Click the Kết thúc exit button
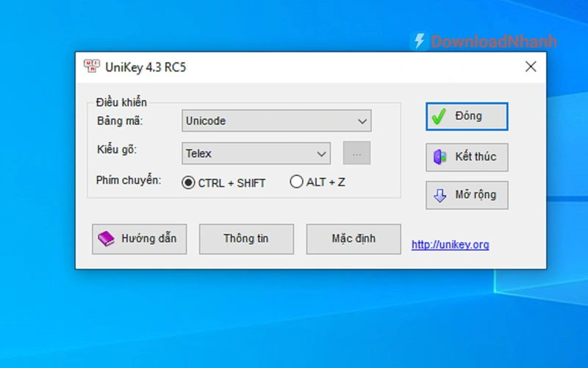Viewport: 588px width, 368px height. [x=467, y=157]
